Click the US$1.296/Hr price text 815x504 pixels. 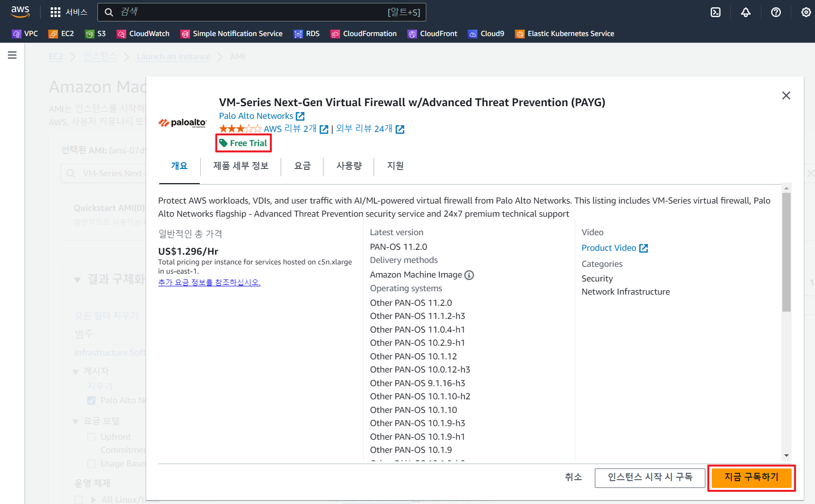point(188,251)
